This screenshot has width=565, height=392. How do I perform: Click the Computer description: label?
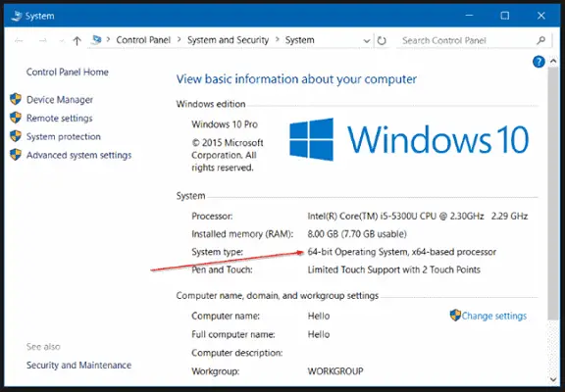coord(237,353)
